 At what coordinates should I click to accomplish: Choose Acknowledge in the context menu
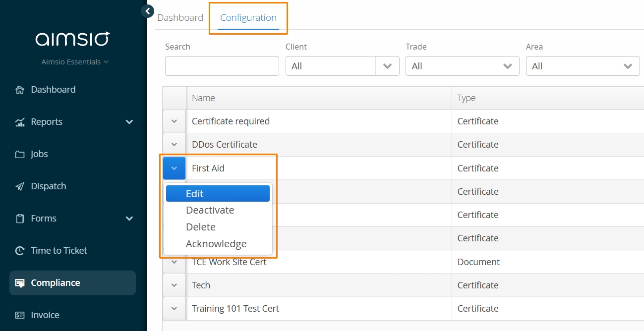(218, 244)
